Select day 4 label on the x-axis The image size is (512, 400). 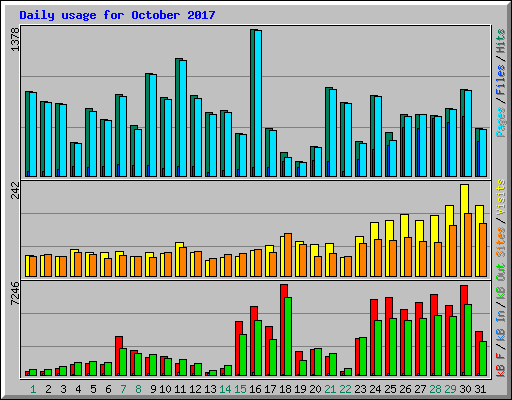78,389
